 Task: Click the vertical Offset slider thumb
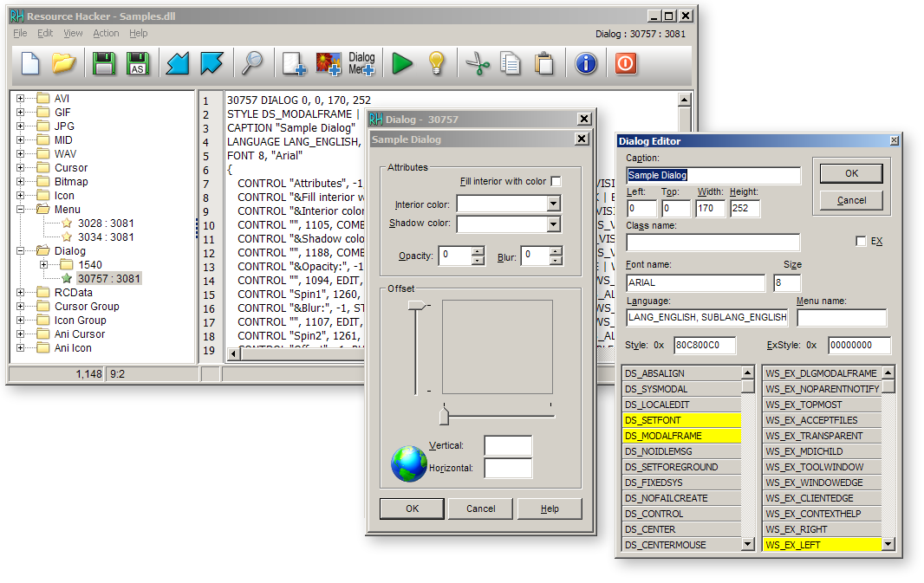pyautogui.click(x=418, y=305)
